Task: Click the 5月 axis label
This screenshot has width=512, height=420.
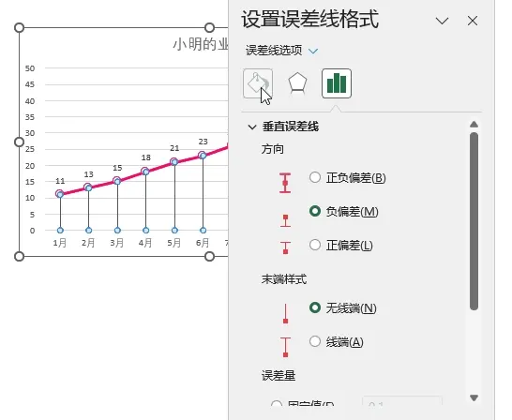Action: pos(174,243)
